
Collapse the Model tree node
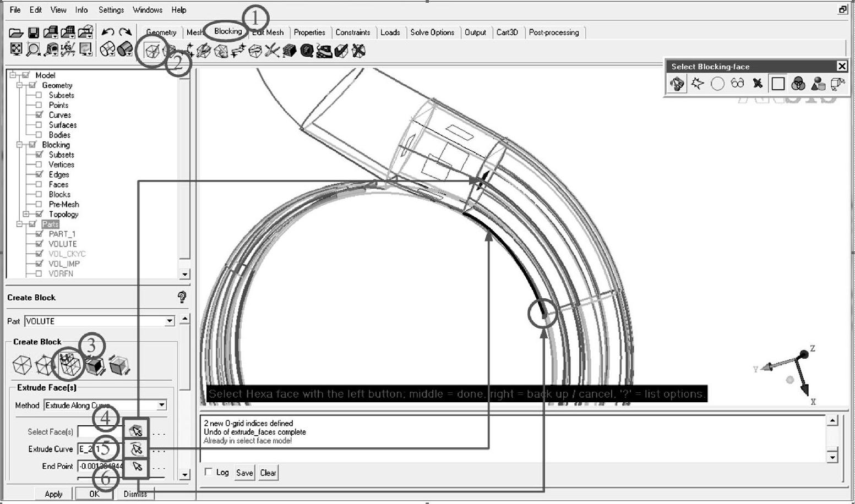tap(13, 75)
